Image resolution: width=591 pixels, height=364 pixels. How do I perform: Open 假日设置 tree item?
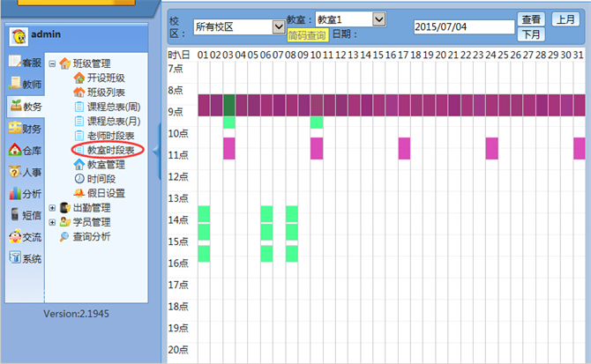coord(106,194)
